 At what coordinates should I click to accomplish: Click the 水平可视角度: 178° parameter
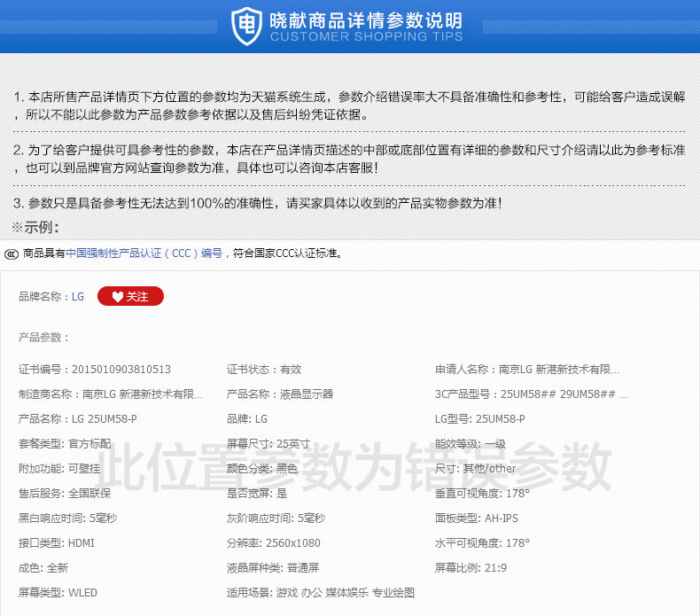(483, 543)
